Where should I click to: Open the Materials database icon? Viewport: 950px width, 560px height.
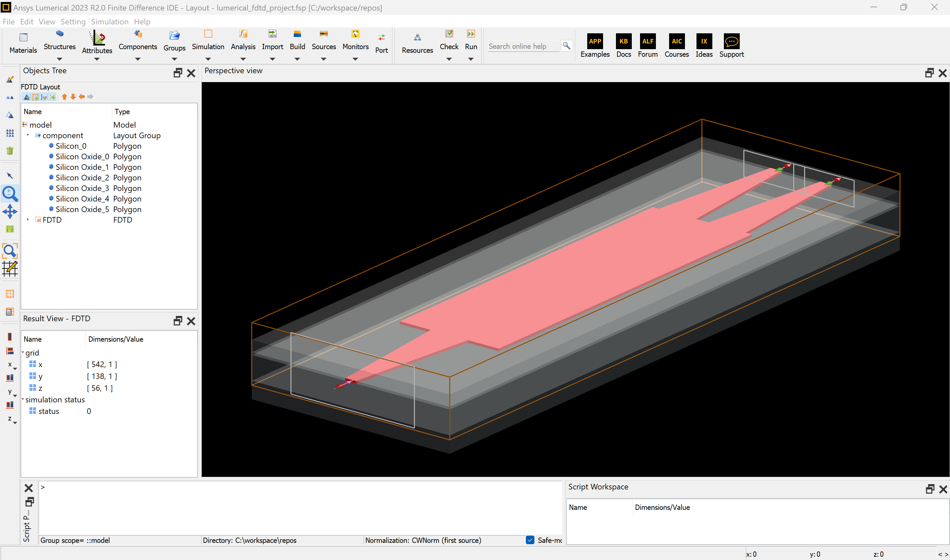[x=23, y=37]
